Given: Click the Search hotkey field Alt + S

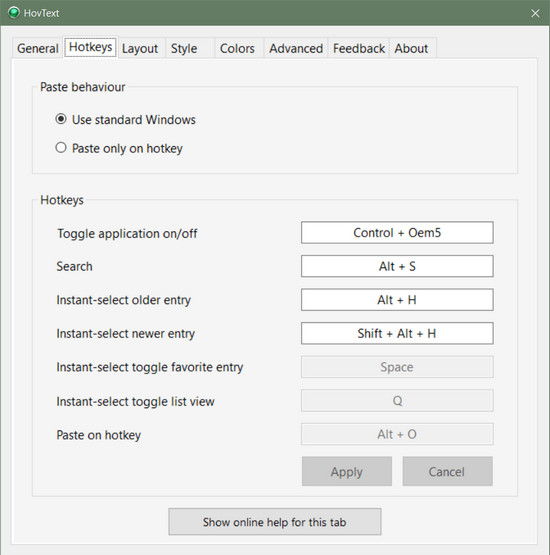Looking at the screenshot, I should coord(397,266).
